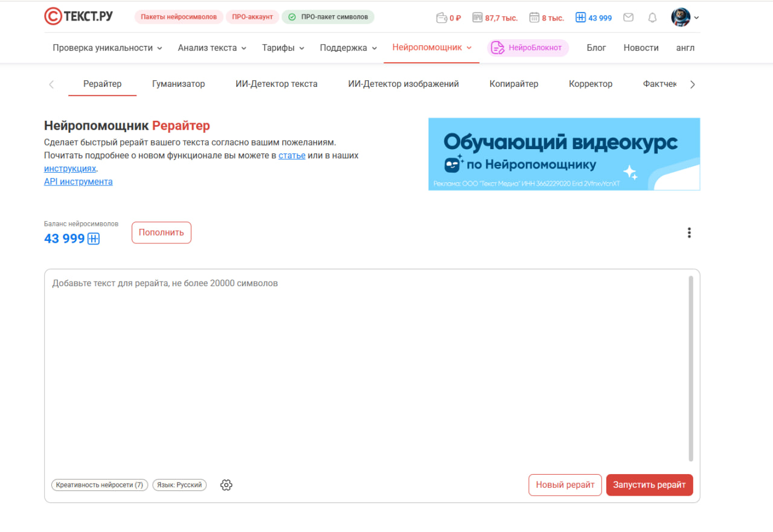Open the Блог page
Image resolution: width=773 pixels, height=532 pixels.
point(596,48)
